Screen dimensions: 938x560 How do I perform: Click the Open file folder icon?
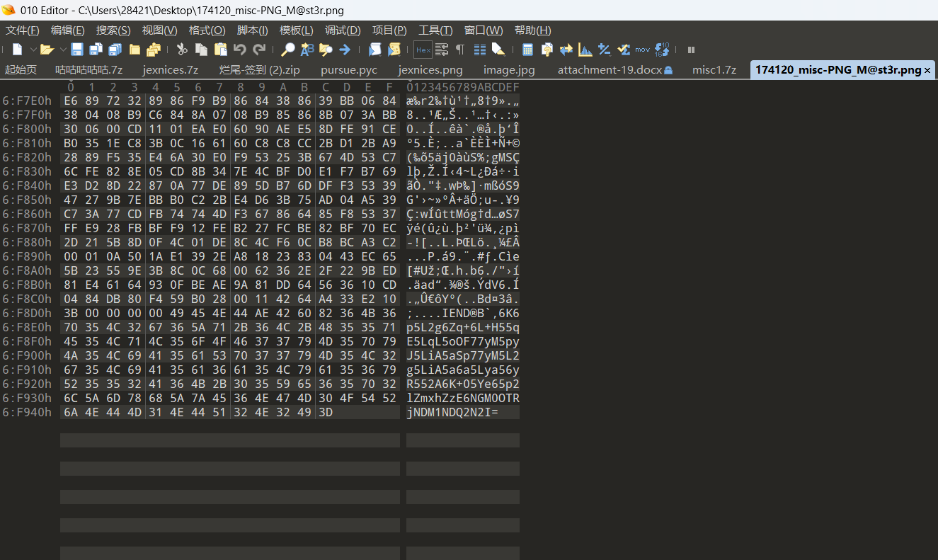[47, 50]
